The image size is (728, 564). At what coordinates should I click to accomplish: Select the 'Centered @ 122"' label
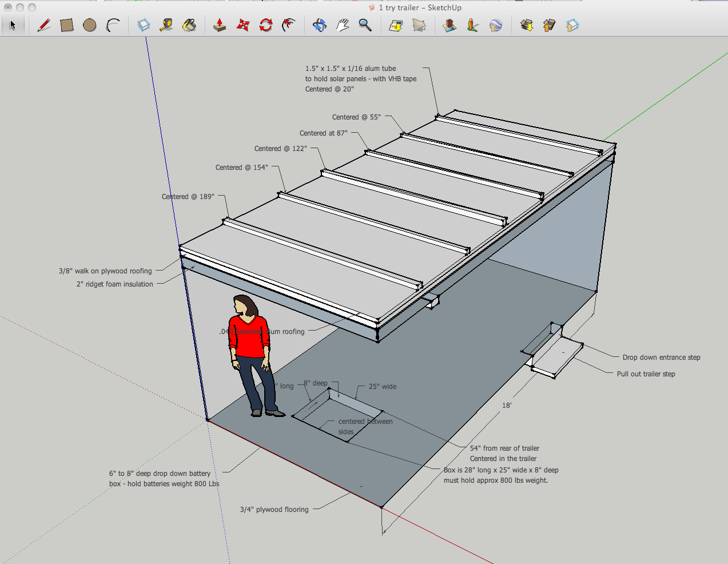(281, 149)
